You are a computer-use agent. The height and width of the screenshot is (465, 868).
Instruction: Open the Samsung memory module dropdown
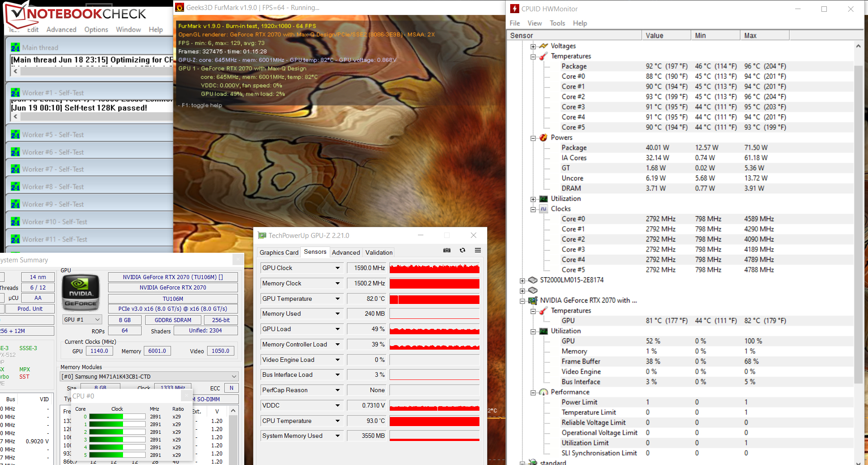point(234,376)
